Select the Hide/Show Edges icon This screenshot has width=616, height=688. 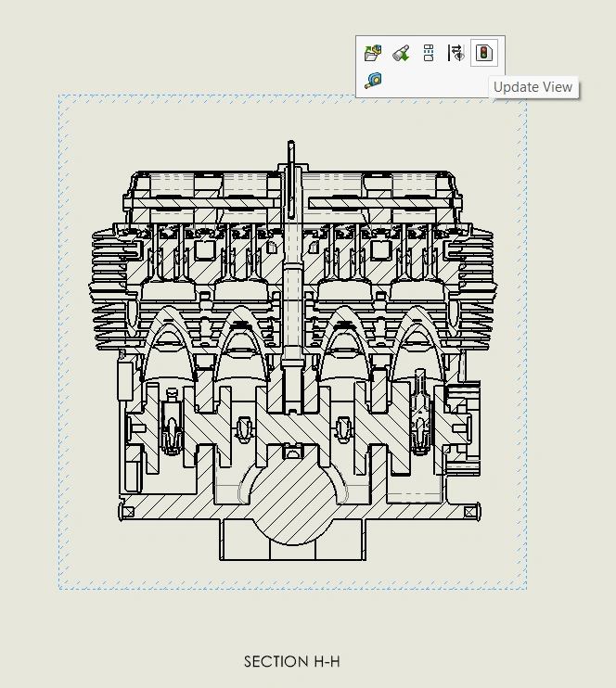pyautogui.click(x=456, y=53)
